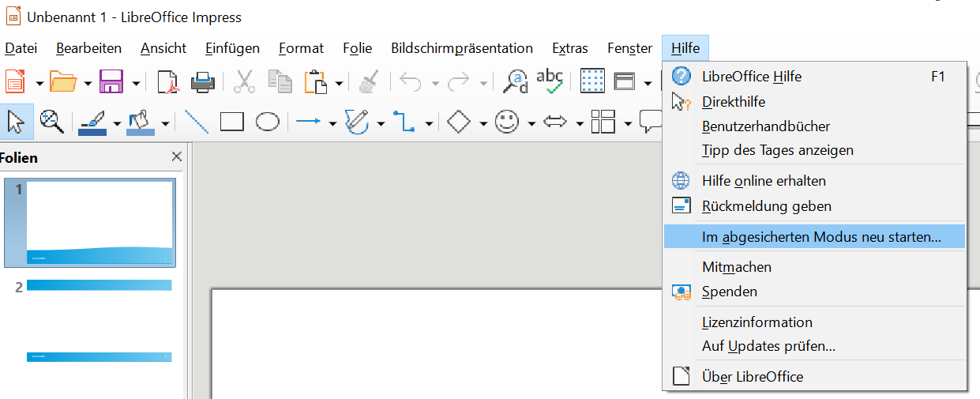Image resolution: width=980 pixels, height=399 pixels.
Task: Choose LibreOffice Hilfe entry
Action: [x=814, y=77]
